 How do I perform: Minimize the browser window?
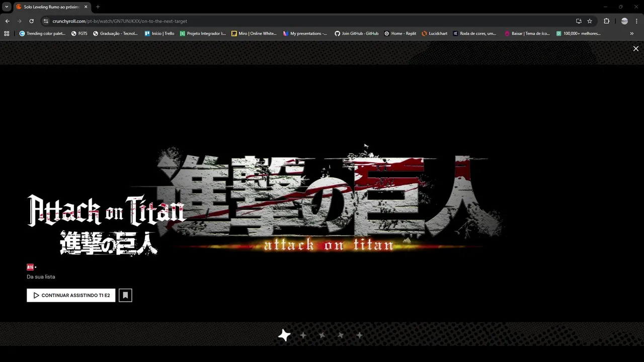point(605,7)
